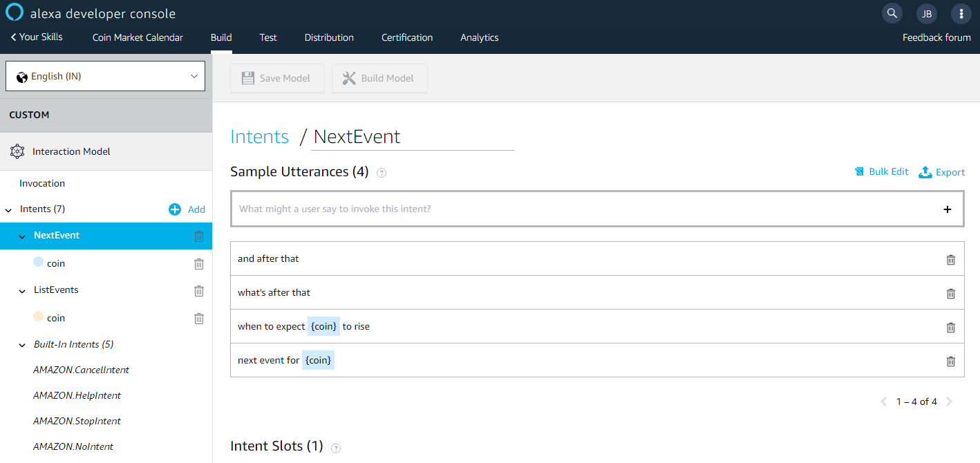Export the sample utterances
980x463 pixels.
click(941, 172)
